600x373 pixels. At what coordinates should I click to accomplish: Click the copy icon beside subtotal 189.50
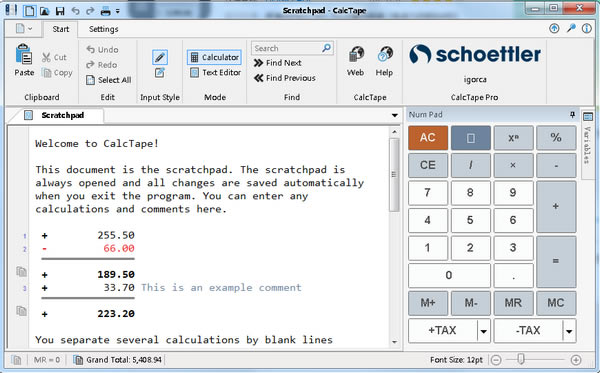[21, 272]
